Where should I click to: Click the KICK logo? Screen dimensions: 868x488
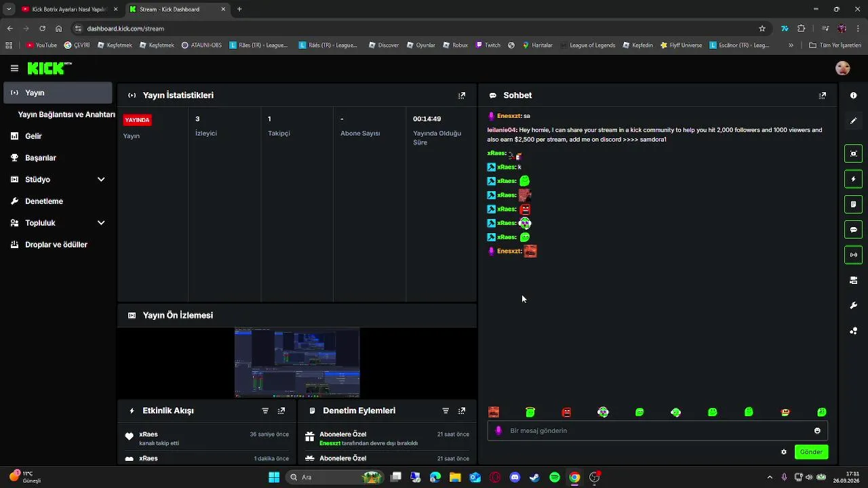[x=49, y=68]
